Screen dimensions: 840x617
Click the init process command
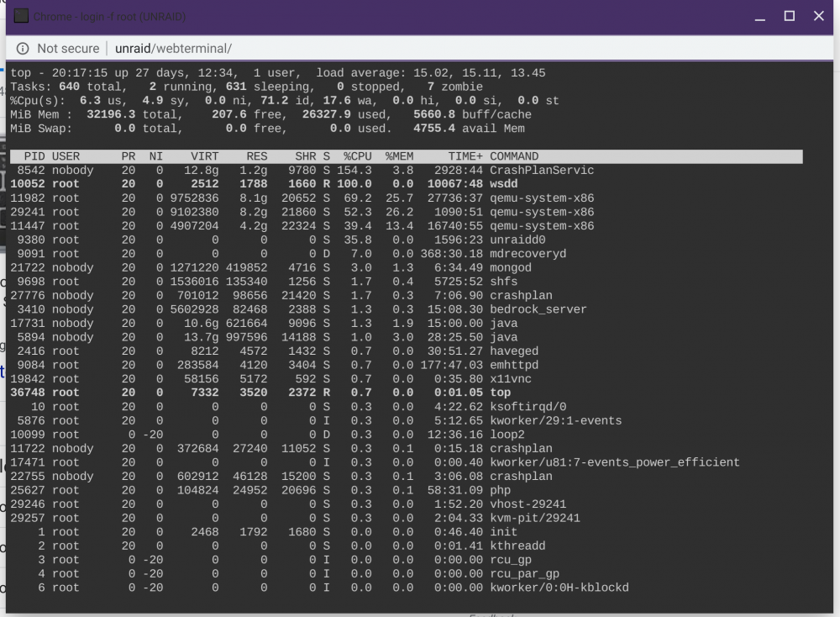503,532
